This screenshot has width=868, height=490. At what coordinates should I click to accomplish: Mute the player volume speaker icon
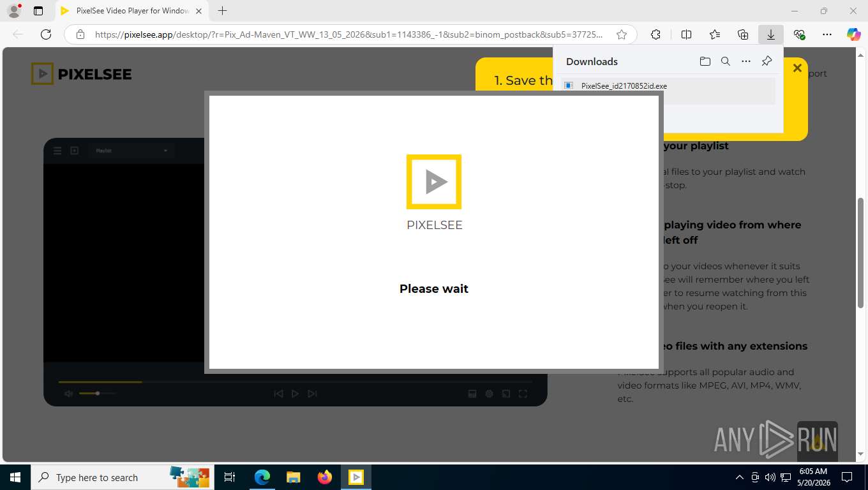pyautogui.click(x=69, y=394)
